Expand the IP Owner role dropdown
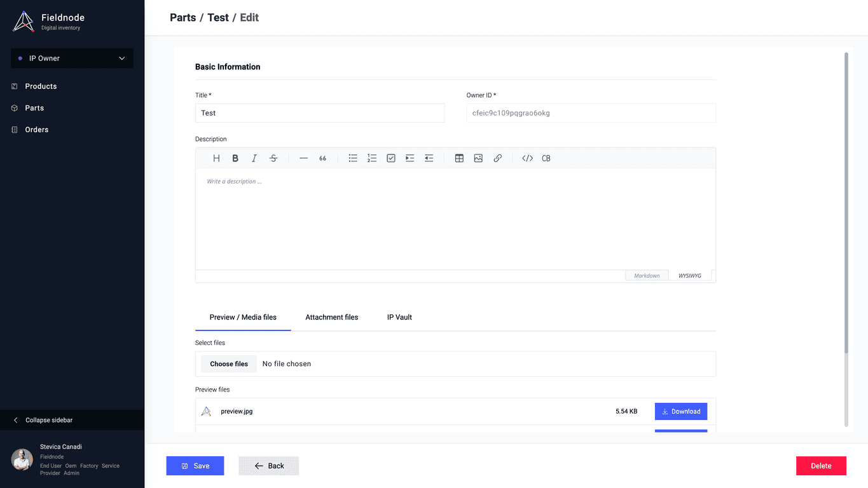868x488 pixels. 72,58
